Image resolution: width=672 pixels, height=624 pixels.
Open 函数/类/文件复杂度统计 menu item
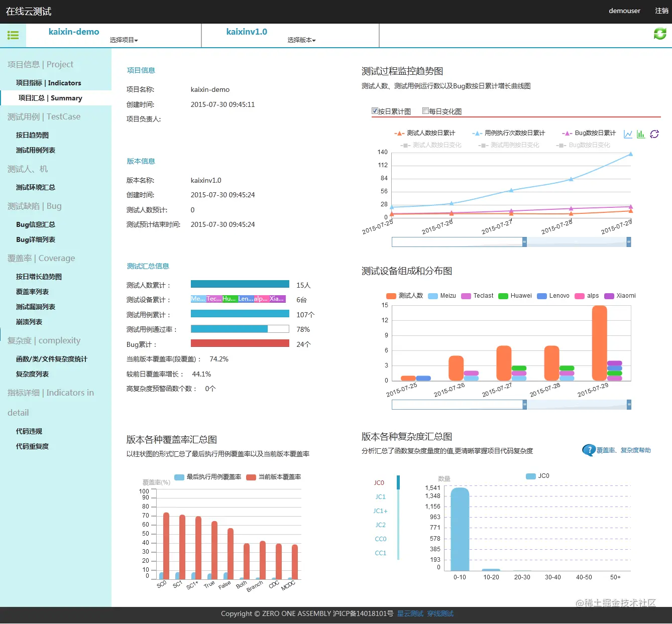point(52,359)
